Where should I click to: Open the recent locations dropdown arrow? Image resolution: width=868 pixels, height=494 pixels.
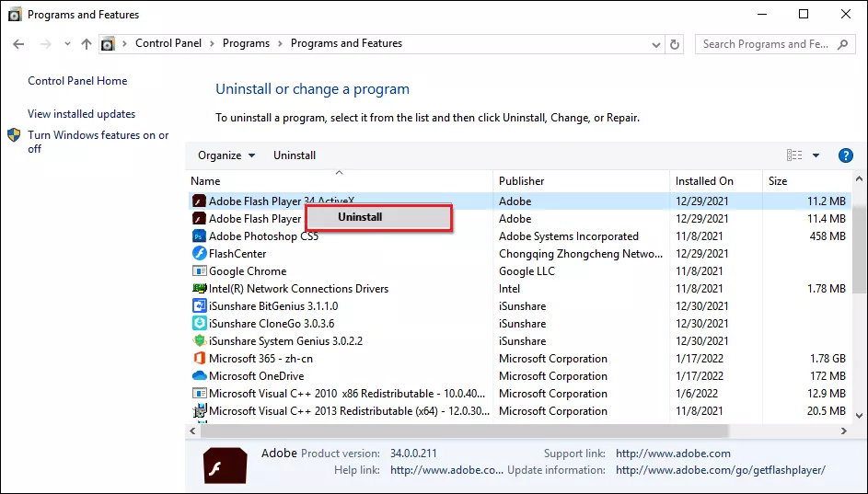point(67,44)
